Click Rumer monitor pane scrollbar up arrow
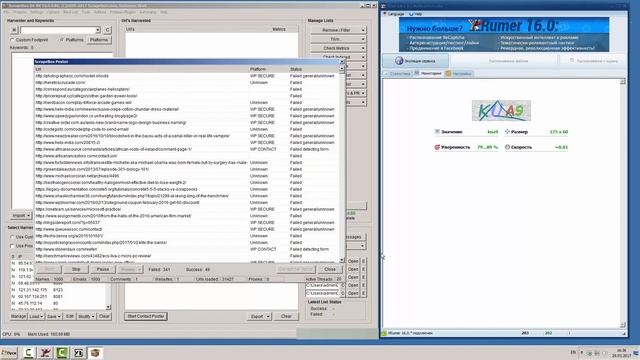The image size is (640, 360). (622, 82)
